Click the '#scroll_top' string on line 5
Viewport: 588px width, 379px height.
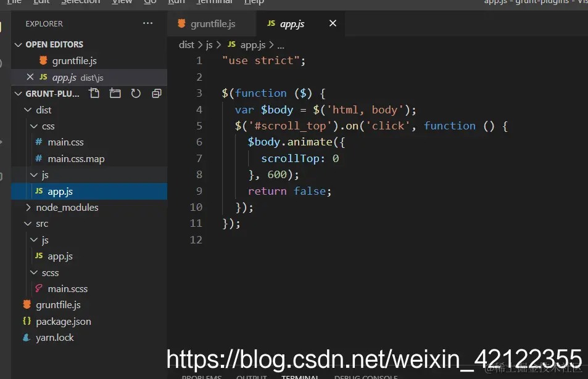pos(290,126)
